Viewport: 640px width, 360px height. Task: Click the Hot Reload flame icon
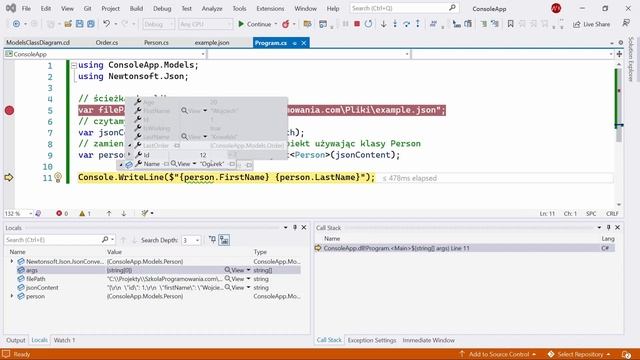[x=286, y=24]
